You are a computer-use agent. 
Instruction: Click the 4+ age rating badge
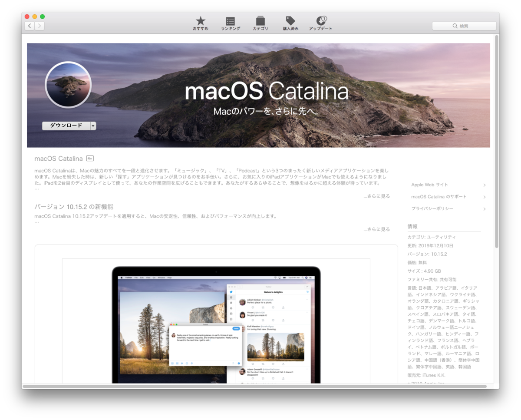point(90,159)
